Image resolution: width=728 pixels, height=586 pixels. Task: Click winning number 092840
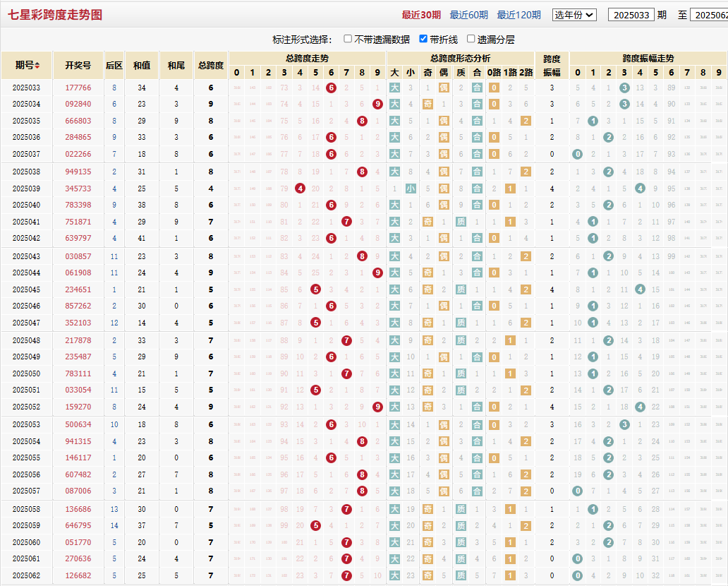[78, 104]
